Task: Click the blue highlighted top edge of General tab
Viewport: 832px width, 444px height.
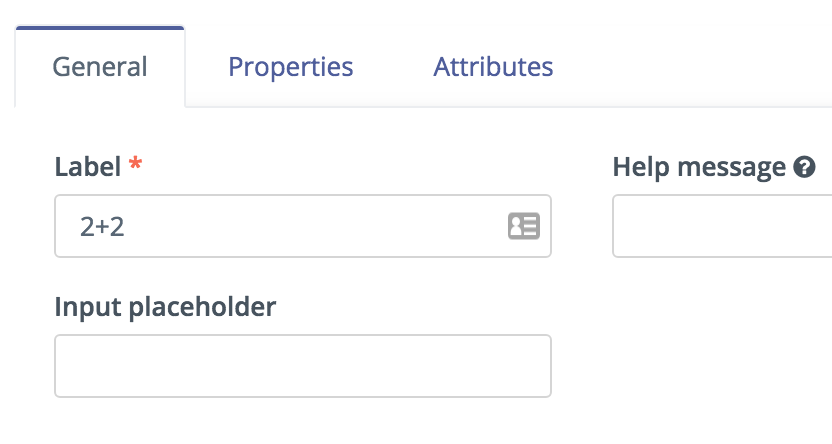Action: [x=100, y=28]
